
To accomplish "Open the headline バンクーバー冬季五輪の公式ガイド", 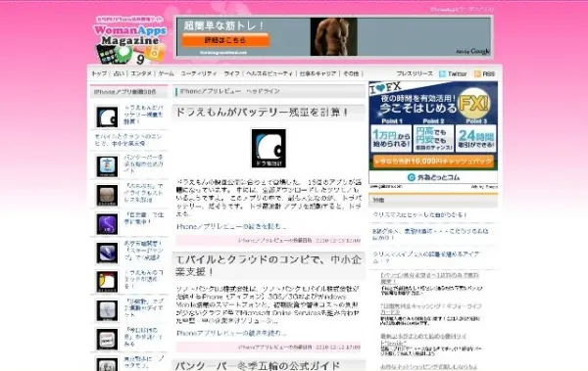I will 258,365.
